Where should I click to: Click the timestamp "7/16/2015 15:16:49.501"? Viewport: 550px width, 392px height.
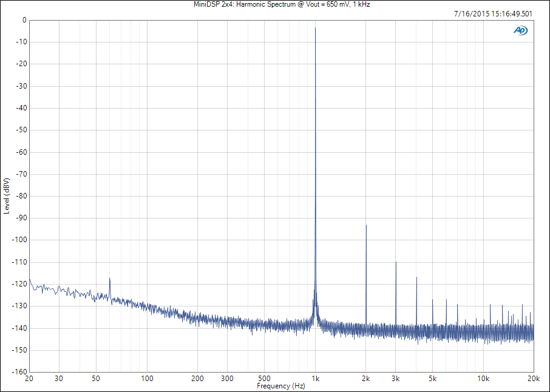click(x=493, y=14)
